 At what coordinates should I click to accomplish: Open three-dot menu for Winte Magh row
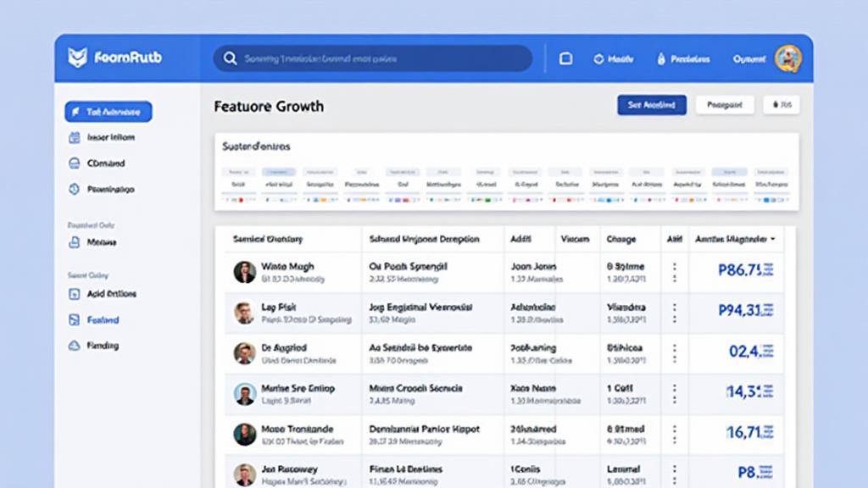point(675,272)
